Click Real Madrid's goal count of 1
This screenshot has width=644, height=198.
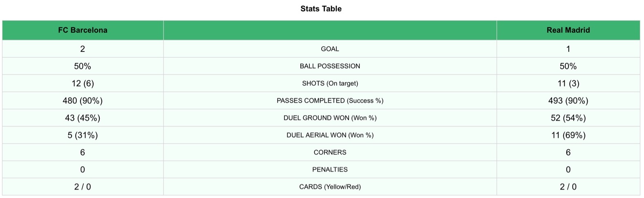(568, 49)
